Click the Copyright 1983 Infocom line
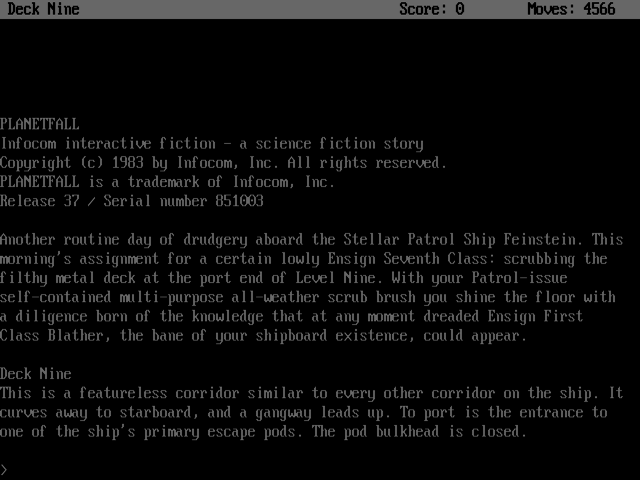Screen dimensions: 640x480 point(223,163)
